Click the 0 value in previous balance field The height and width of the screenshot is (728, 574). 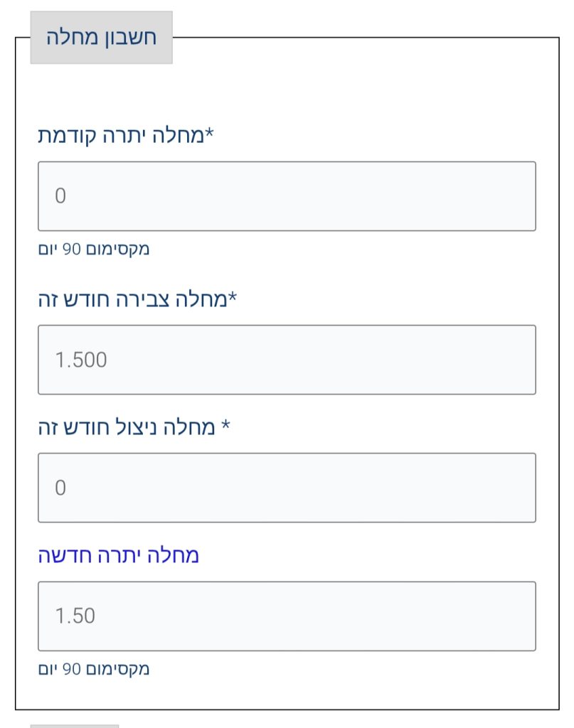click(x=60, y=196)
